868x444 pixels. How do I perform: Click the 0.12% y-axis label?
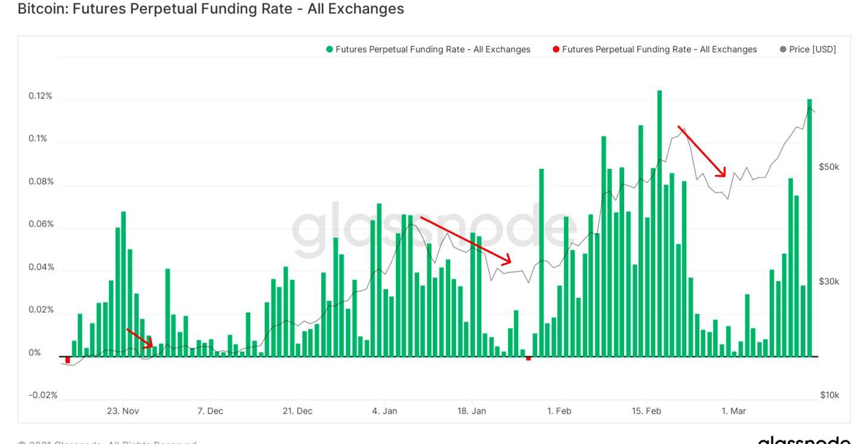[41, 96]
